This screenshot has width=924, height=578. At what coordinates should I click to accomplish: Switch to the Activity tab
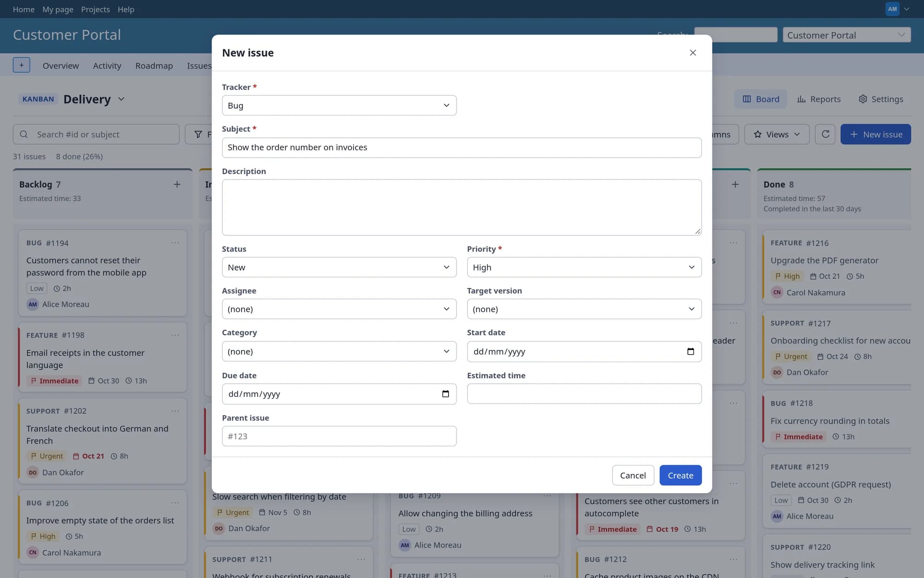coord(107,66)
